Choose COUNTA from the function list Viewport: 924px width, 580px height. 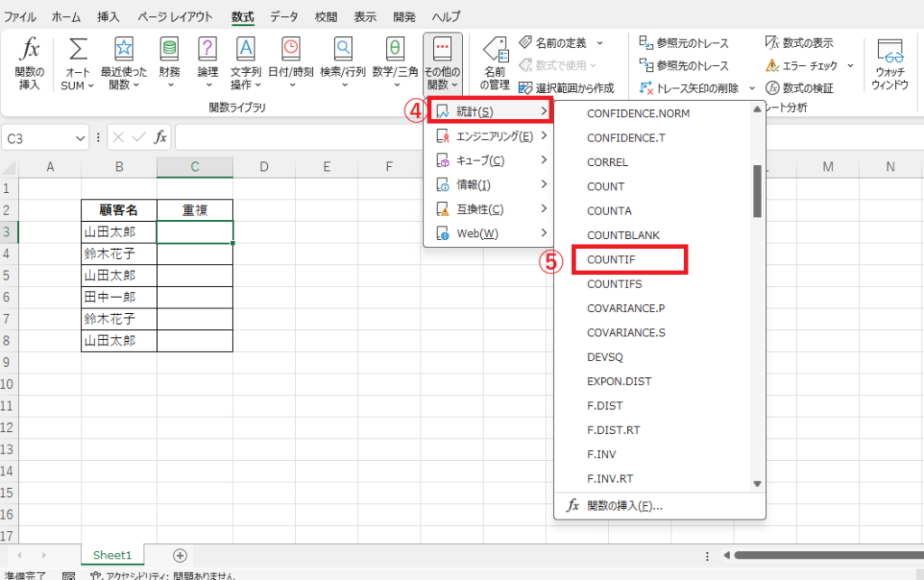pos(609,211)
